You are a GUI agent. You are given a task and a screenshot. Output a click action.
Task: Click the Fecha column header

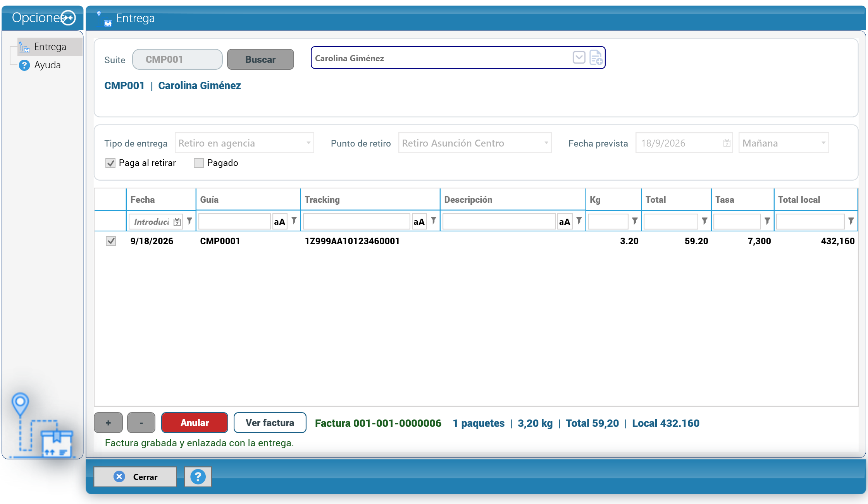coord(161,200)
